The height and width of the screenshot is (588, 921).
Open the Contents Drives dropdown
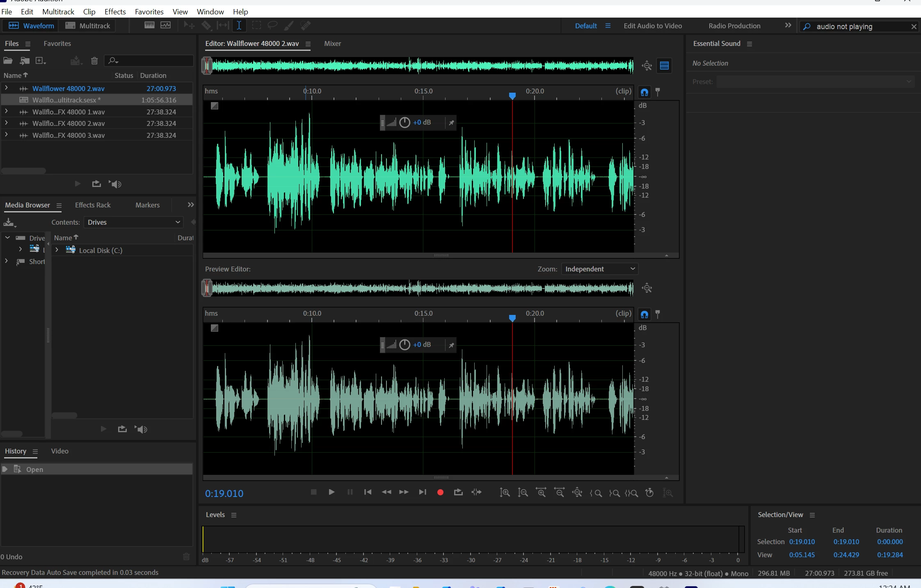[134, 222]
